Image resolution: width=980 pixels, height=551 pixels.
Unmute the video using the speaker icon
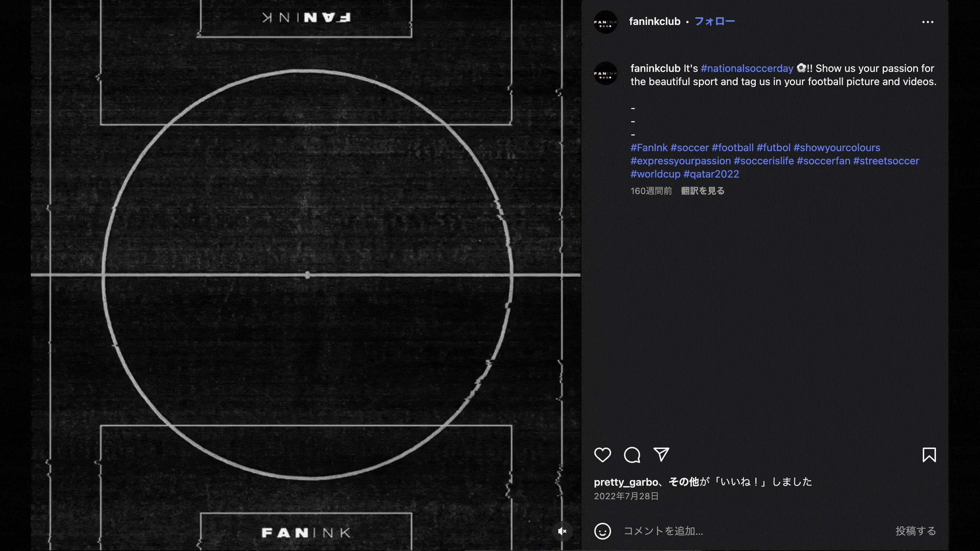562,532
